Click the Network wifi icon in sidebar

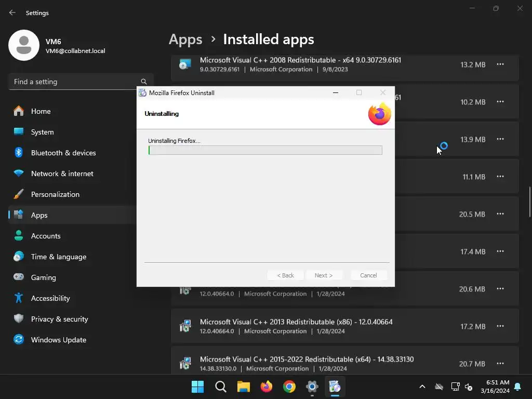point(19,173)
